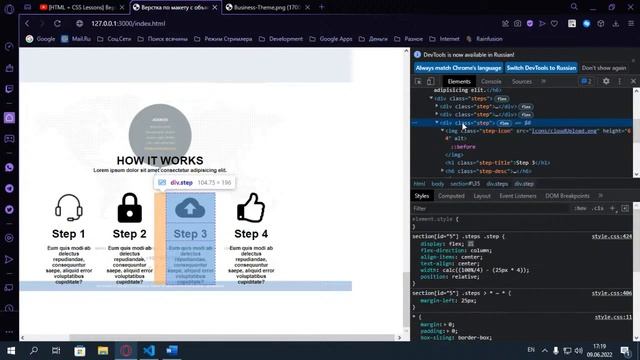Show more DevTools panels with the chevron

543,81
